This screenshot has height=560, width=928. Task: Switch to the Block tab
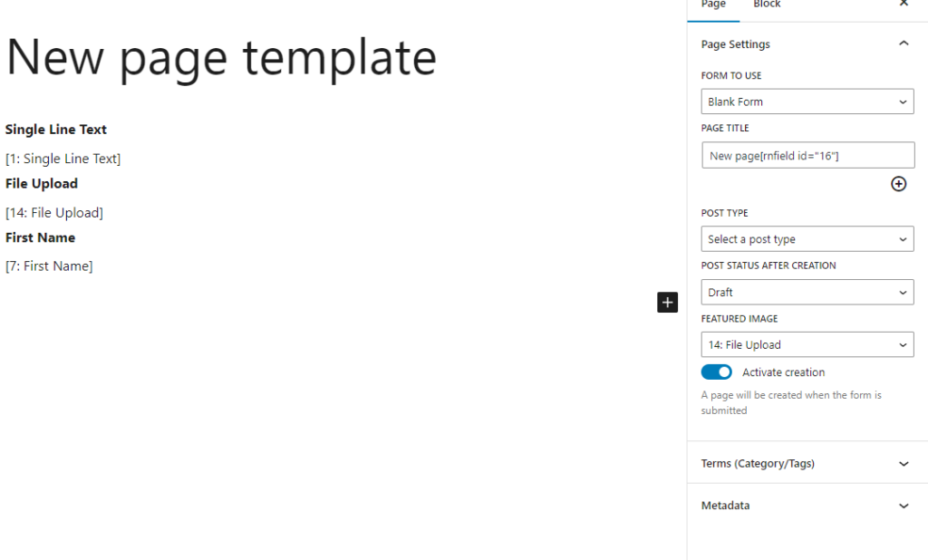coord(767,5)
